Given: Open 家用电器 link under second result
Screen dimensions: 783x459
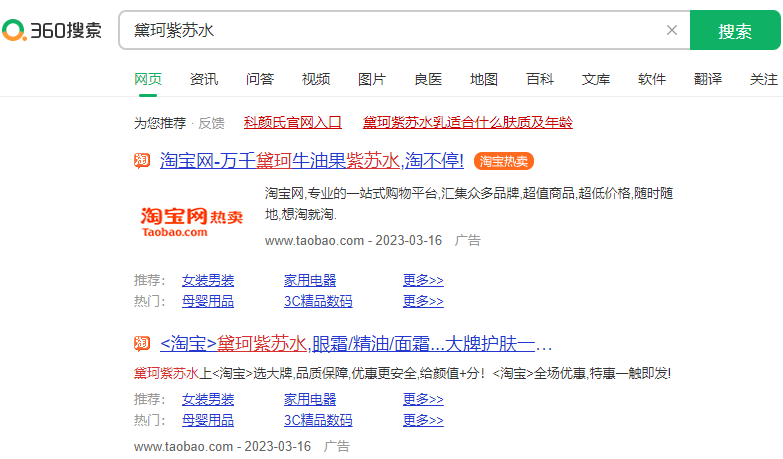Looking at the screenshot, I should coord(310,399).
